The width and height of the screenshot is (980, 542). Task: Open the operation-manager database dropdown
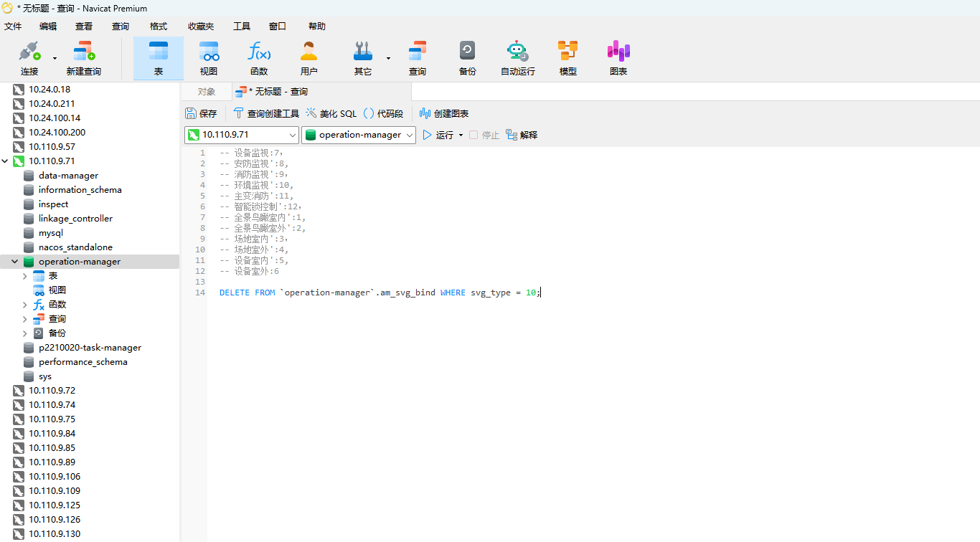pos(410,135)
